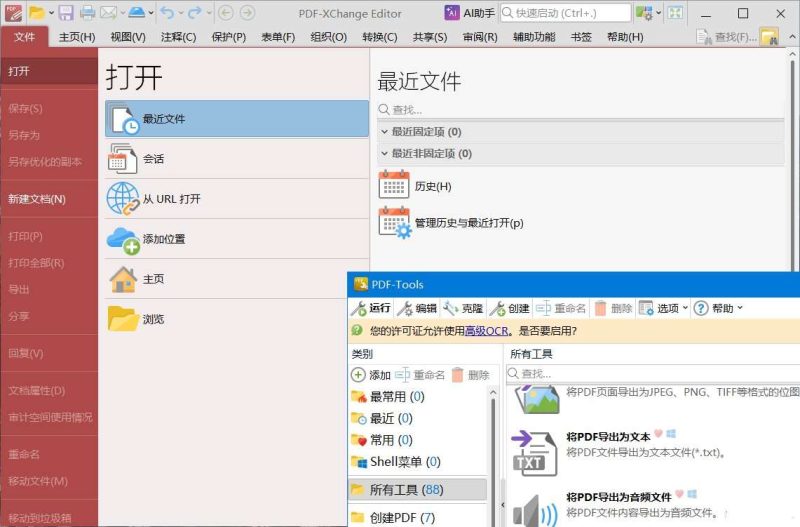
Task: Open the 组织(O) menu
Action: point(329,37)
